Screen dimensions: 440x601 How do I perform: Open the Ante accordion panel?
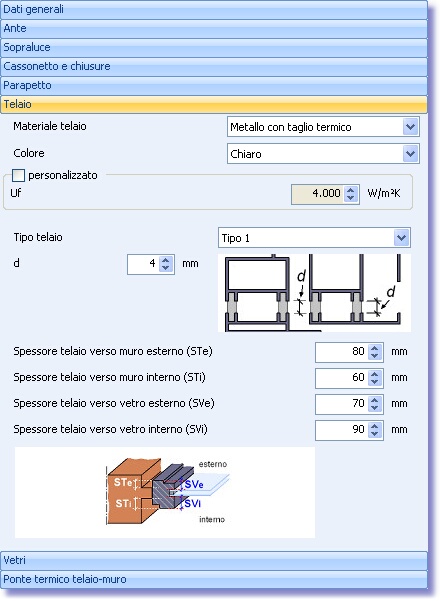click(x=214, y=29)
